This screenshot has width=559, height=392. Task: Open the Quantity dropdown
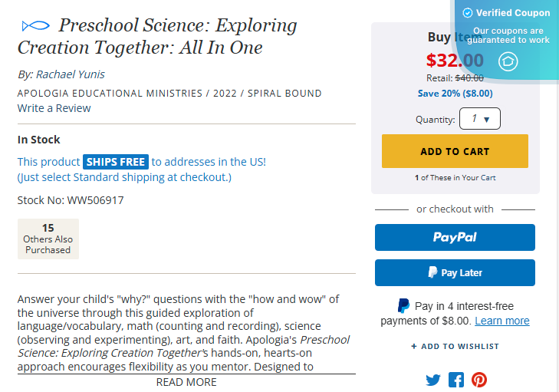tap(480, 119)
